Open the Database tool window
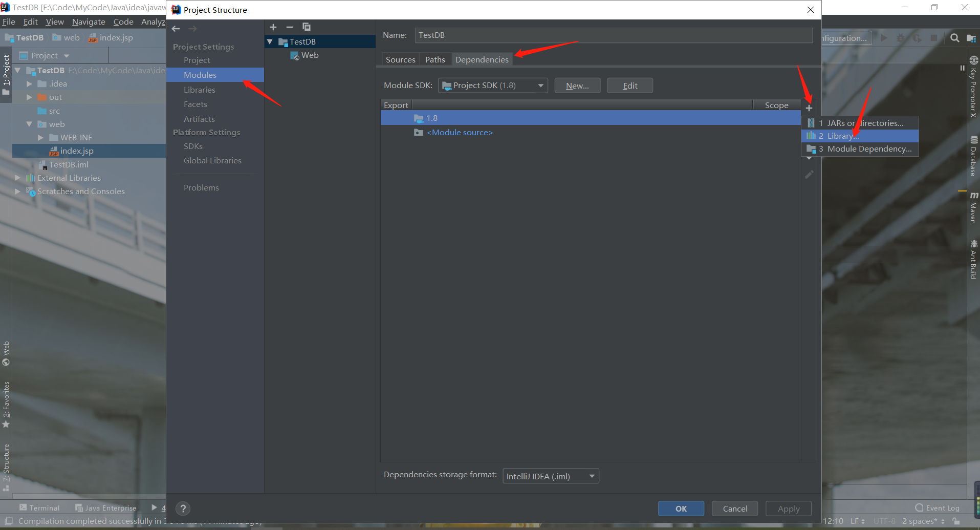 (x=973, y=156)
